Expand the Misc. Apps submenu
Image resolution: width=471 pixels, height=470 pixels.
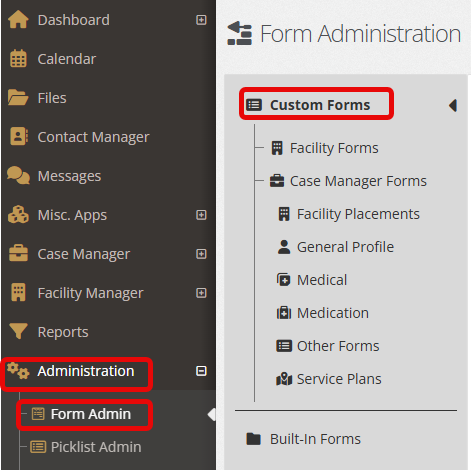point(201,215)
